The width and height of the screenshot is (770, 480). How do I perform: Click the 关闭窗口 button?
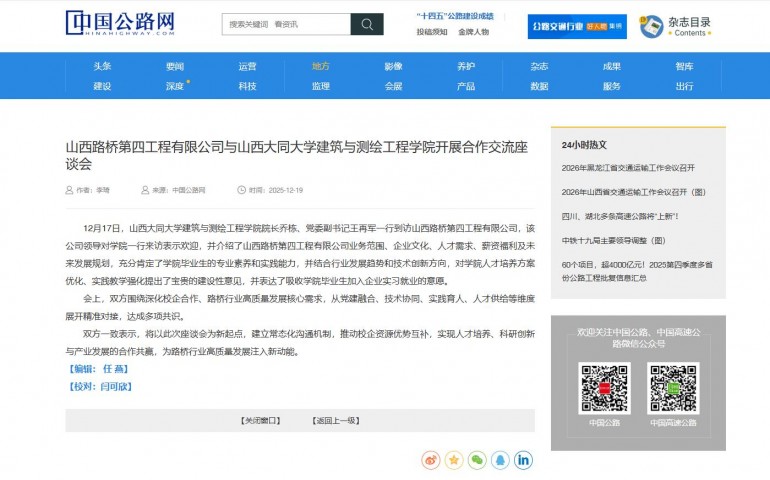[x=262, y=420]
